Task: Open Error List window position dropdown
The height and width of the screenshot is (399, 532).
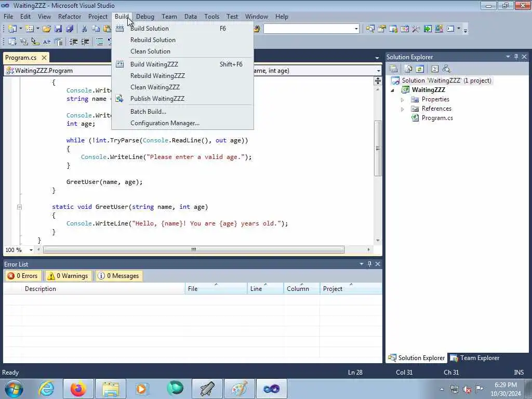Action: tap(362, 264)
